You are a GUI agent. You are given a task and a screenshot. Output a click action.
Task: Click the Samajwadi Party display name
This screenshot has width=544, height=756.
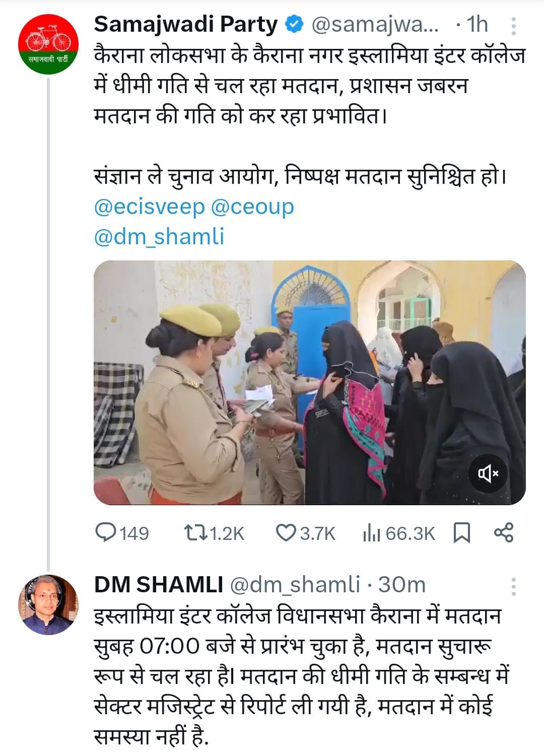(x=186, y=22)
